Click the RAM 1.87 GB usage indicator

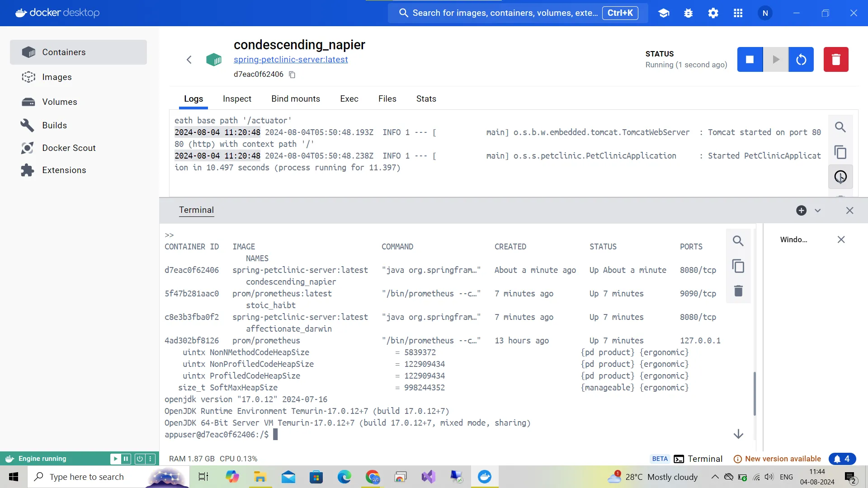(x=192, y=459)
